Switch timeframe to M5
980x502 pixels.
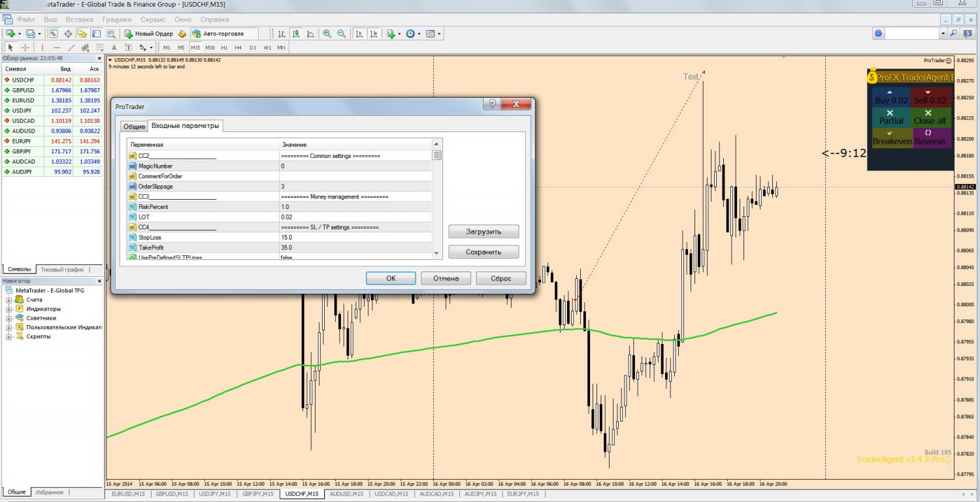point(181,48)
